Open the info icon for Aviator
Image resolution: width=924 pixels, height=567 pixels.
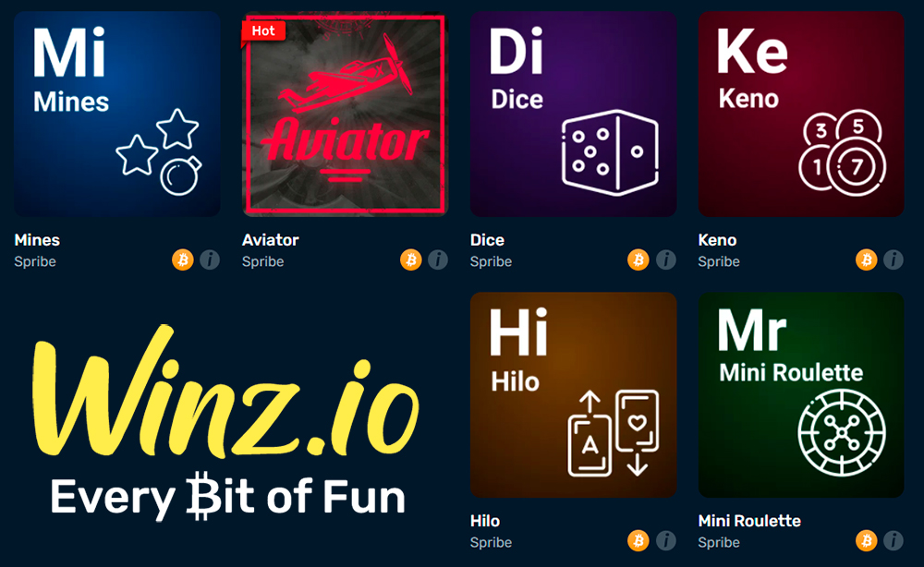[438, 259]
